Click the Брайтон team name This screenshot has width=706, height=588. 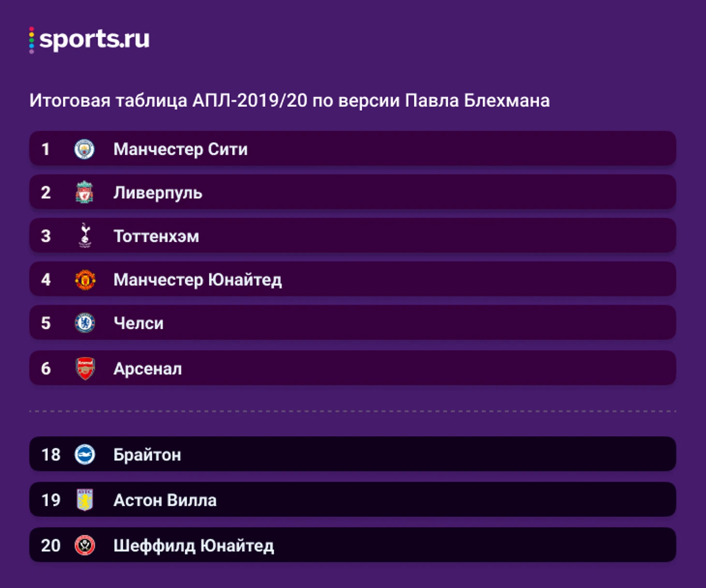[147, 455]
